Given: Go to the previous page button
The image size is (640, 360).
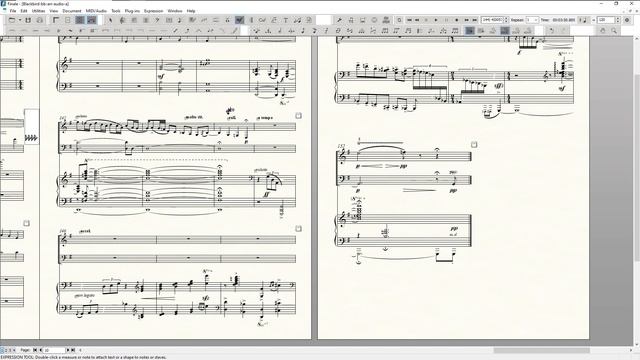Looking at the screenshot, I should coord(40,350).
